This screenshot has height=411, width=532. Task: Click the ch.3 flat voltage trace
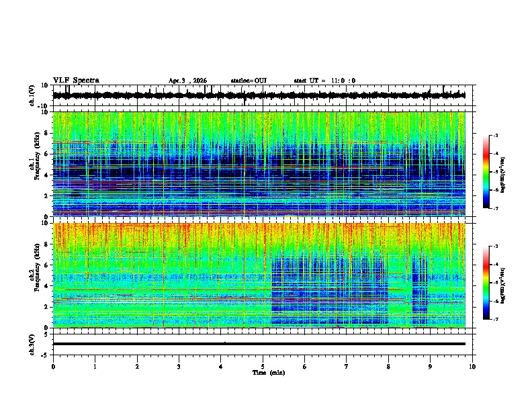[x=259, y=344]
